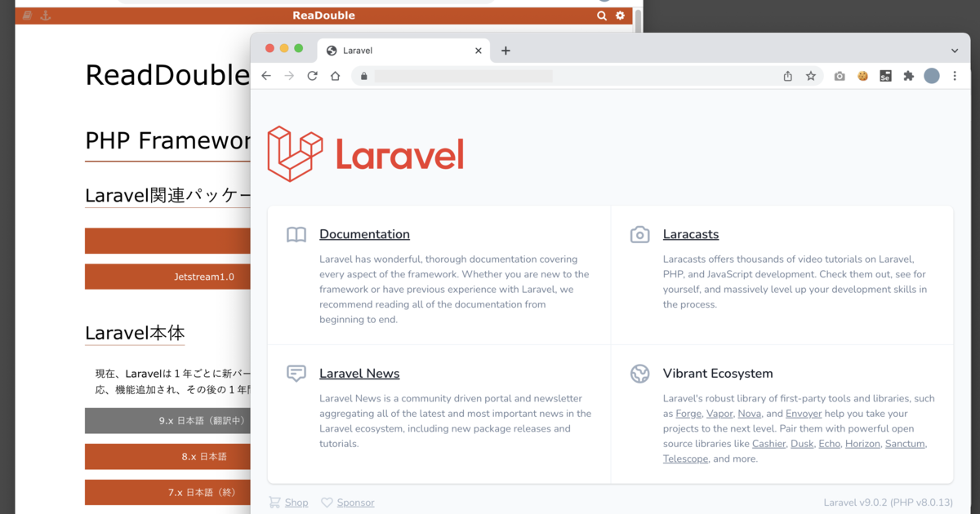Open the gray 9.x 日本語（翻訳中） button

(x=168, y=421)
